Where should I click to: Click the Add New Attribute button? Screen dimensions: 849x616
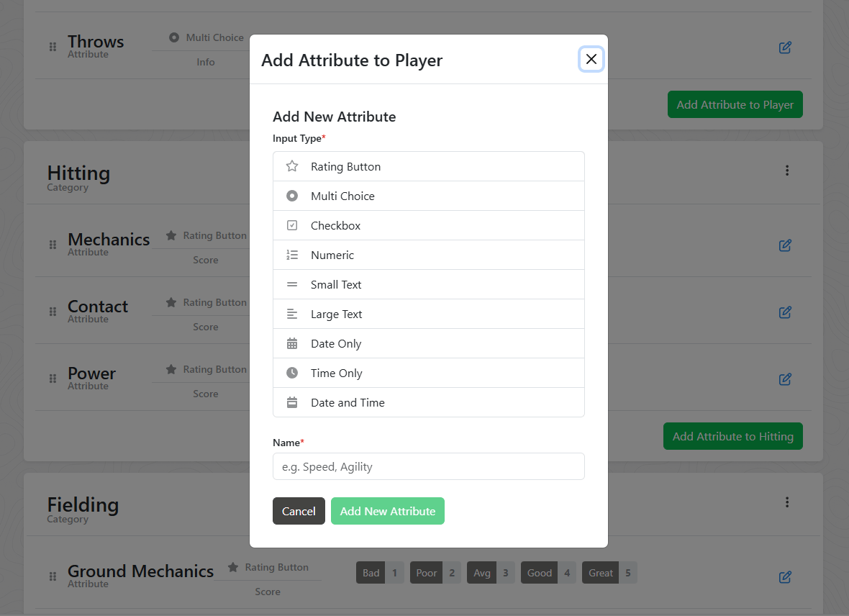pyautogui.click(x=388, y=511)
